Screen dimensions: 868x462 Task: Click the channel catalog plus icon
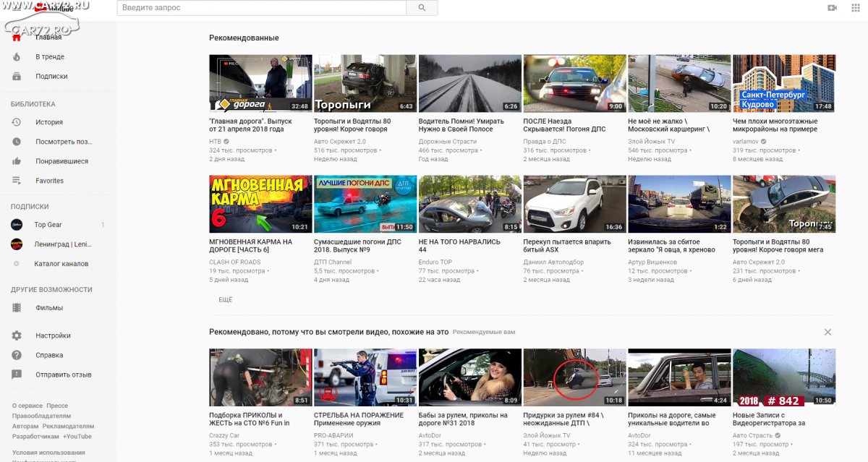point(17,264)
